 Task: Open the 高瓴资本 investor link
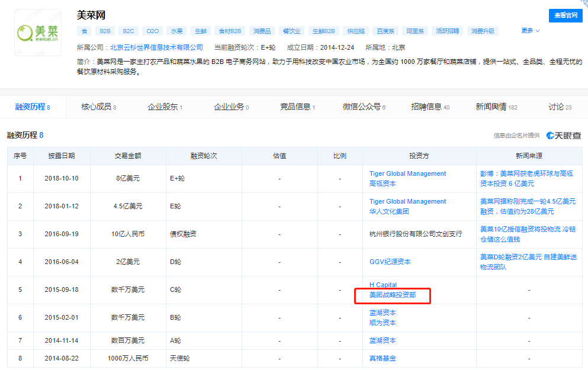point(383,184)
